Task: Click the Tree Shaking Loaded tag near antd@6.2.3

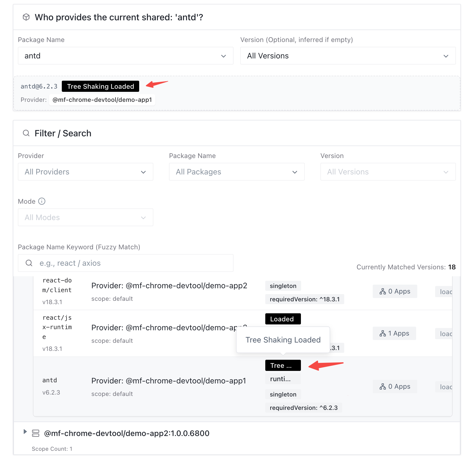Action: [100, 87]
